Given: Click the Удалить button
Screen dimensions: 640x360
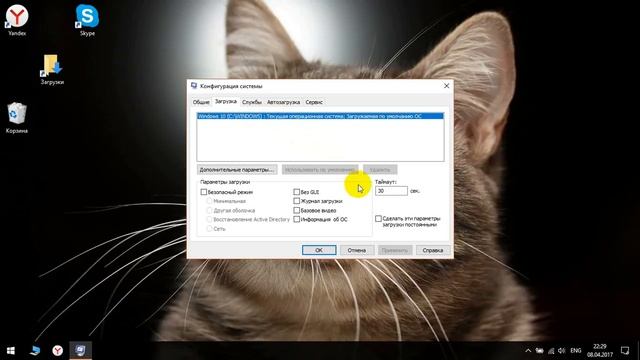Looking at the screenshot, I should point(380,169).
